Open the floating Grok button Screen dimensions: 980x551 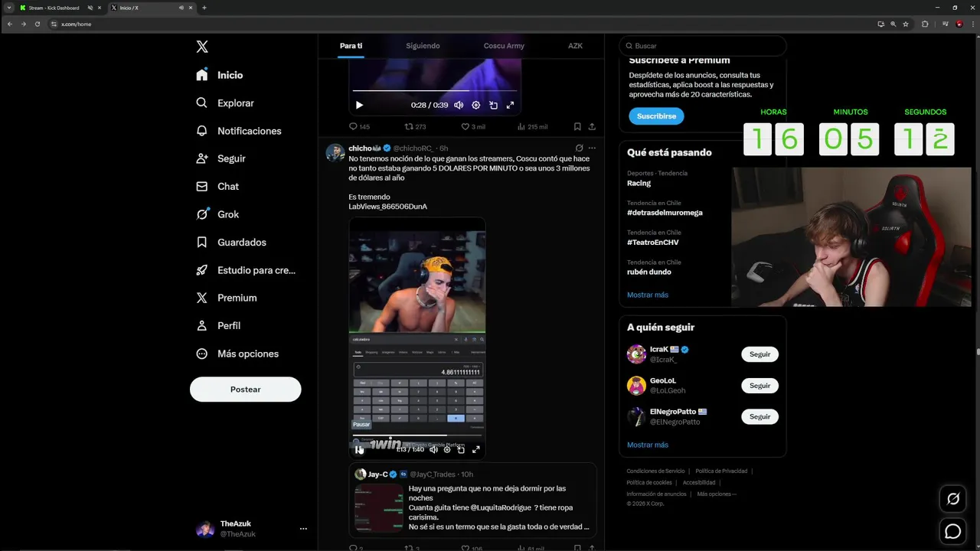[953, 499]
